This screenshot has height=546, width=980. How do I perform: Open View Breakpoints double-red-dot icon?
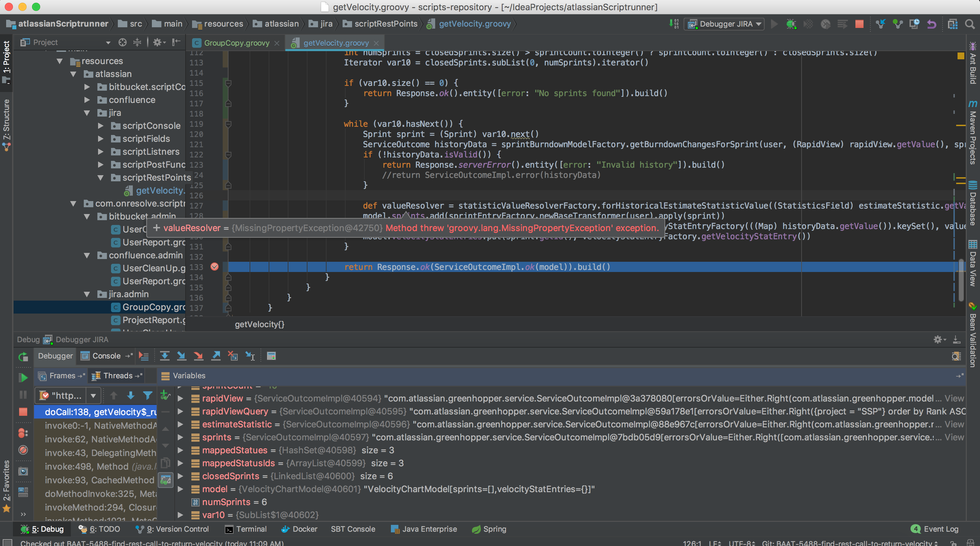[23, 433]
